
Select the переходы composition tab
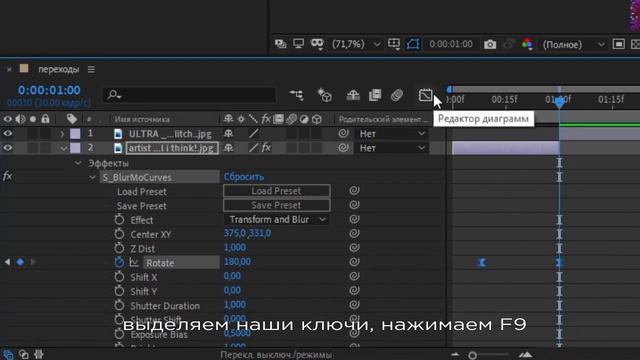[58, 69]
